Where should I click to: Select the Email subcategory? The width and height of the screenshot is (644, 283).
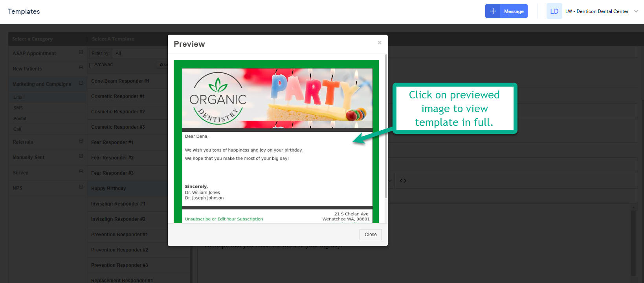(19, 97)
